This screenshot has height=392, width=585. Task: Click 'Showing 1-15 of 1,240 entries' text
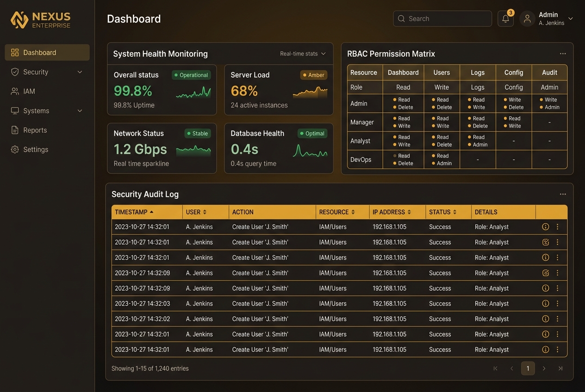pos(150,368)
